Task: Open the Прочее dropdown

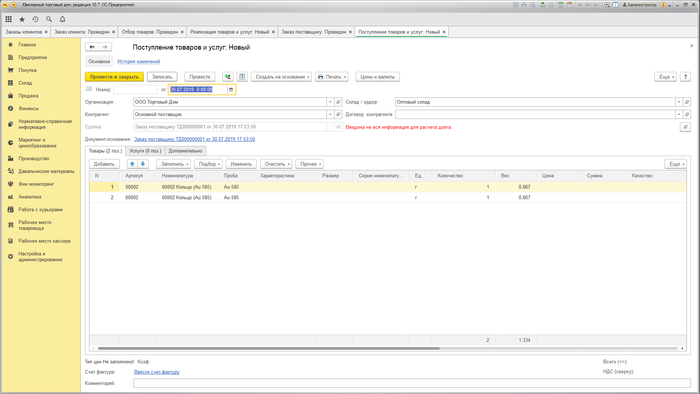Action: click(309, 164)
